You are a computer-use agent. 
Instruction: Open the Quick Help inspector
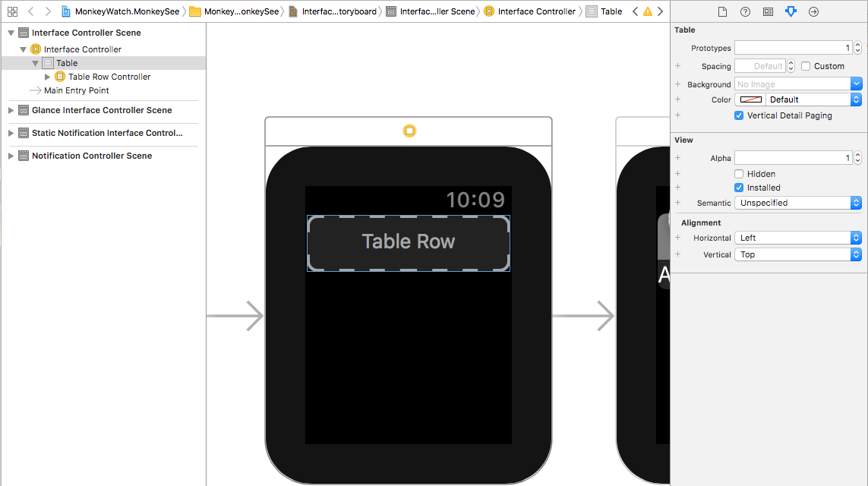745,11
